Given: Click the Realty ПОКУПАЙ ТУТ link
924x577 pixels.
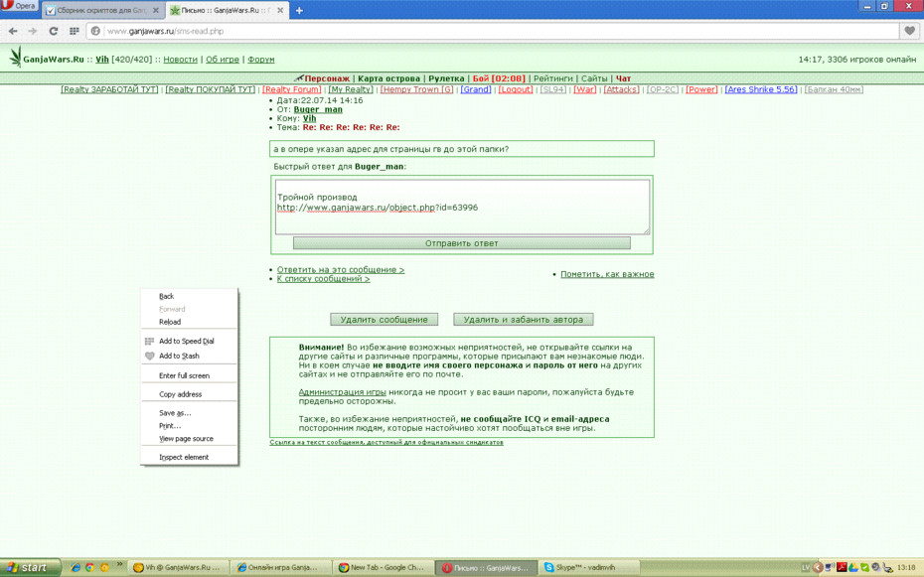Looking at the screenshot, I should pos(210,89).
